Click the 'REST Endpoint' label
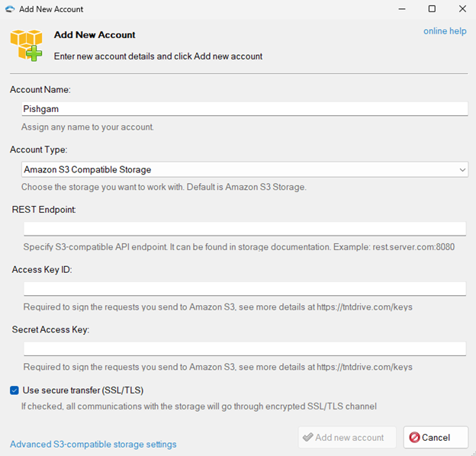This screenshot has height=456, width=476. 43,210
